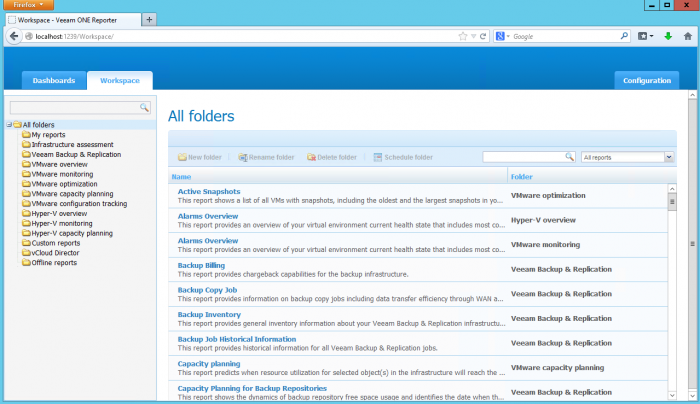Viewport: 700px width, 404px height.
Task: Click the vCloud Director folder icon
Action: click(x=26, y=253)
